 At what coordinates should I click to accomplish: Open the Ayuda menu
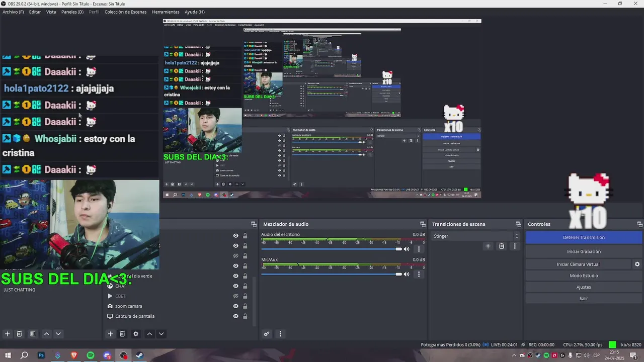(194, 12)
